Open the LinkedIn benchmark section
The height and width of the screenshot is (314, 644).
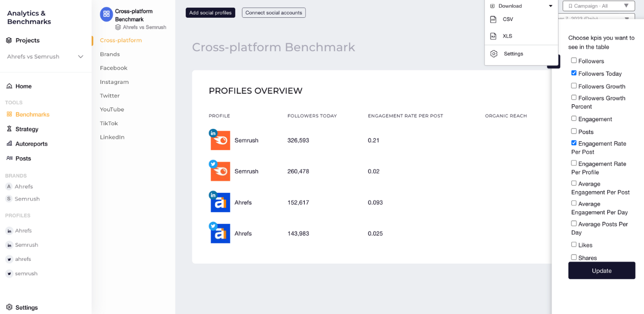click(112, 137)
